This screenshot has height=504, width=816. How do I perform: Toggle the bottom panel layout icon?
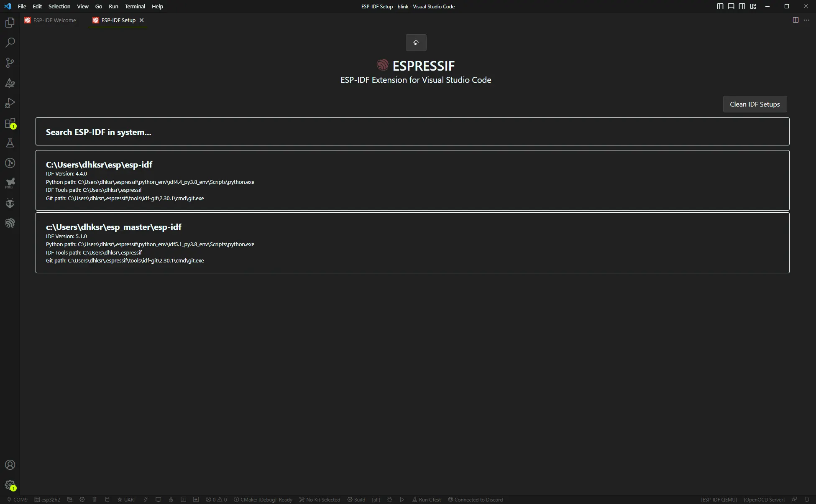tap(731, 6)
